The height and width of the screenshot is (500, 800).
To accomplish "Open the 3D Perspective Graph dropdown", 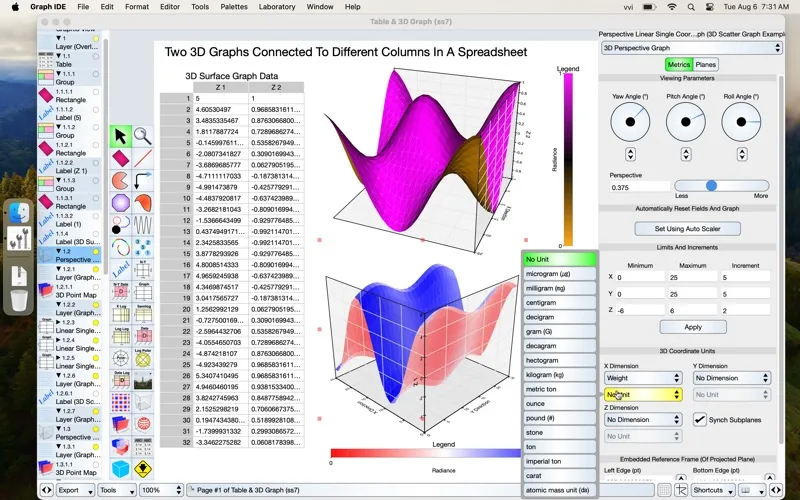I will [691, 47].
